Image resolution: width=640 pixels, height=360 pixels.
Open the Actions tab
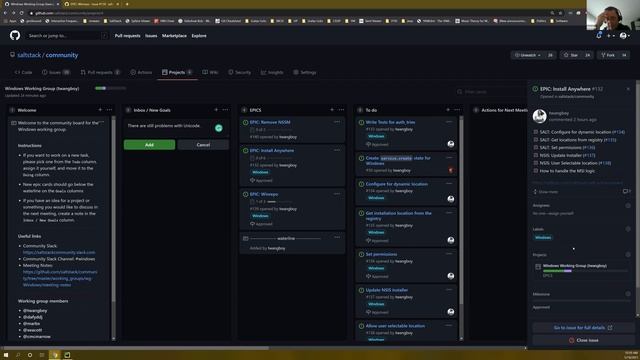click(141, 72)
